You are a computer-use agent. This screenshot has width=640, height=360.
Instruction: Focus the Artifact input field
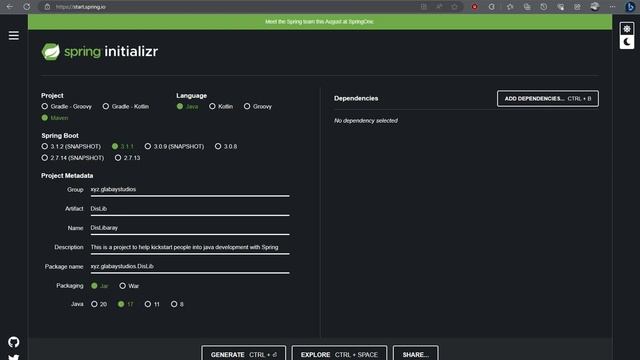coord(190,209)
